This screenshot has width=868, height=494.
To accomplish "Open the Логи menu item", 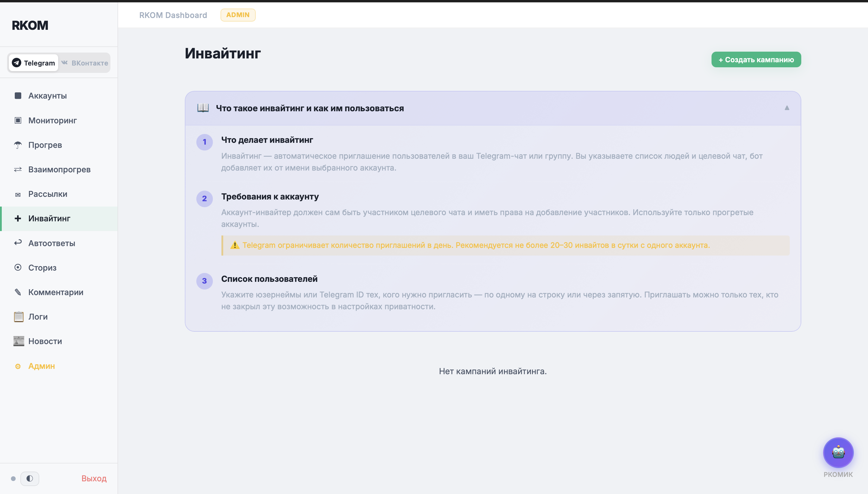I will point(59,317).
